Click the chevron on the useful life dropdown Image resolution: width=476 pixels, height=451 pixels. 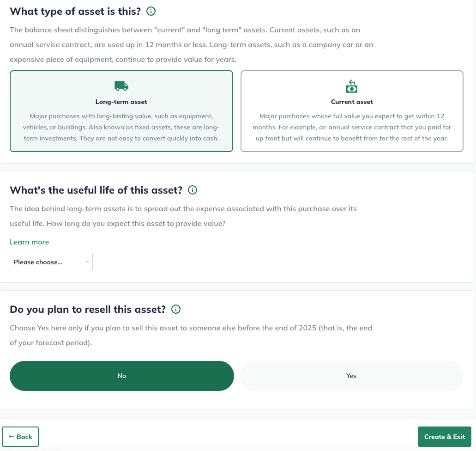click(87, 262)
